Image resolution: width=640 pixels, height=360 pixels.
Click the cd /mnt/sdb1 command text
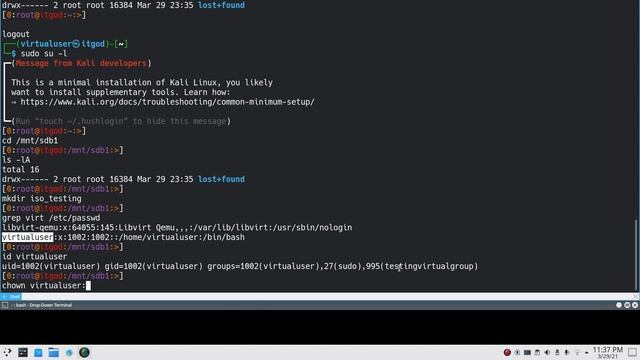pyautogui.click(x=30, y=141)
